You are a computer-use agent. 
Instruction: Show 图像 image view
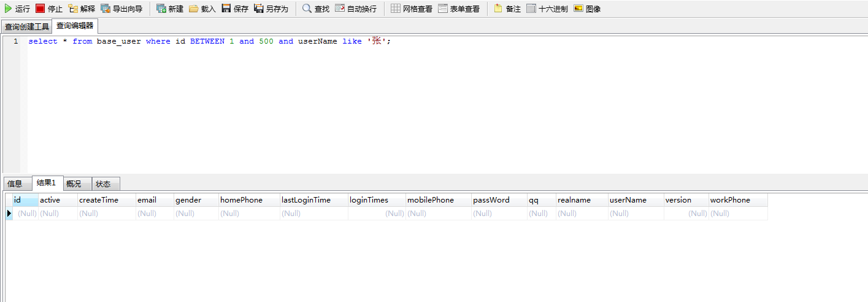(x=587, y=9)
